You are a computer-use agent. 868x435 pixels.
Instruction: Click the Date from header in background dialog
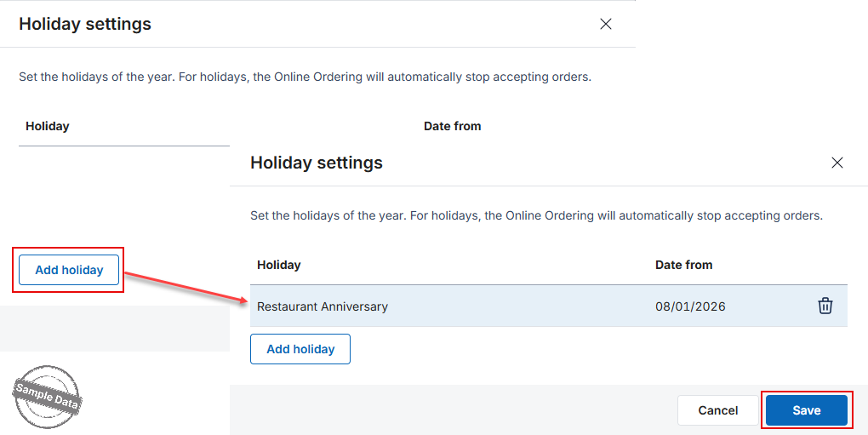tap(452, 126)
